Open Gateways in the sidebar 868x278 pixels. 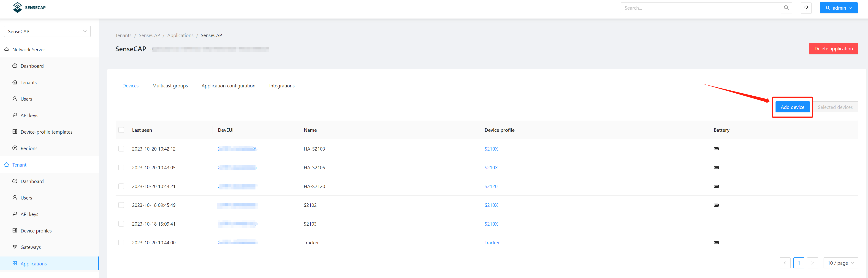pyautogui.click(x=49, y=247)
